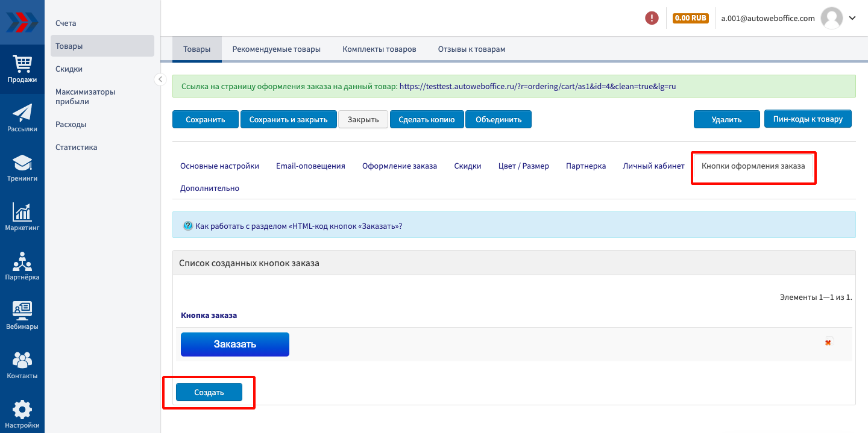Open the Вебинары section icon
The height and width of the screenshot is (433, 868).
[x=22, y=316]
